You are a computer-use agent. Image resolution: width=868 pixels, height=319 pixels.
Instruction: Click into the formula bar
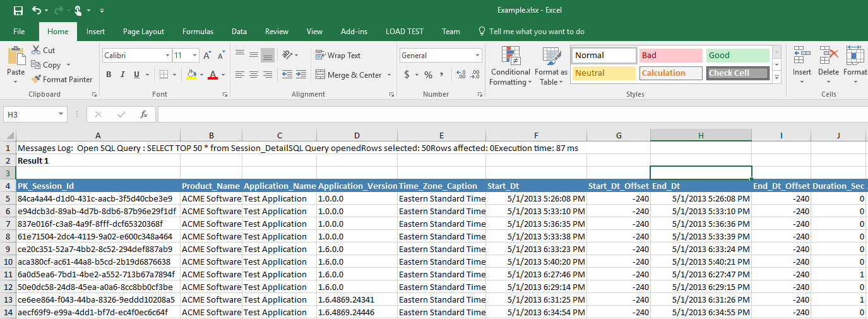[511, 114]
